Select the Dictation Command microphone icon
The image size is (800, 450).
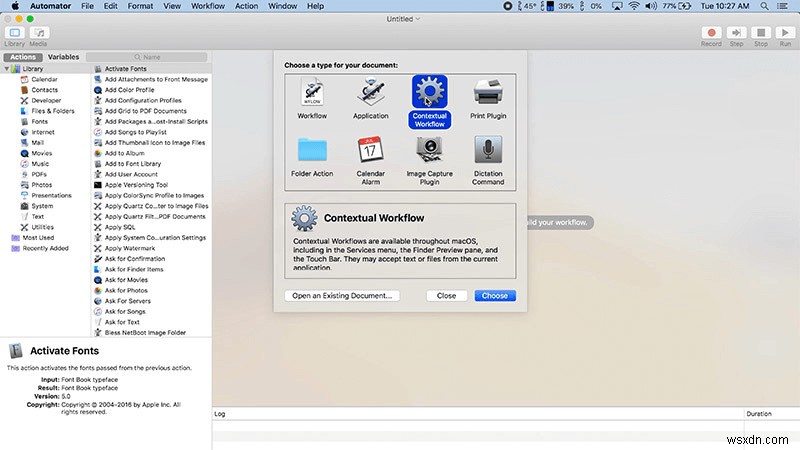click(x=488, y=150)
